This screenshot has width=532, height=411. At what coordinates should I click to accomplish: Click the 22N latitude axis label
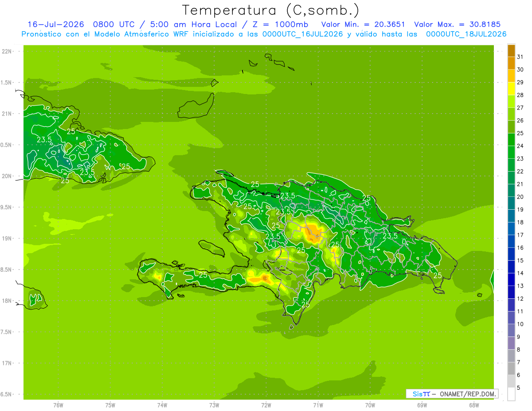8,51
